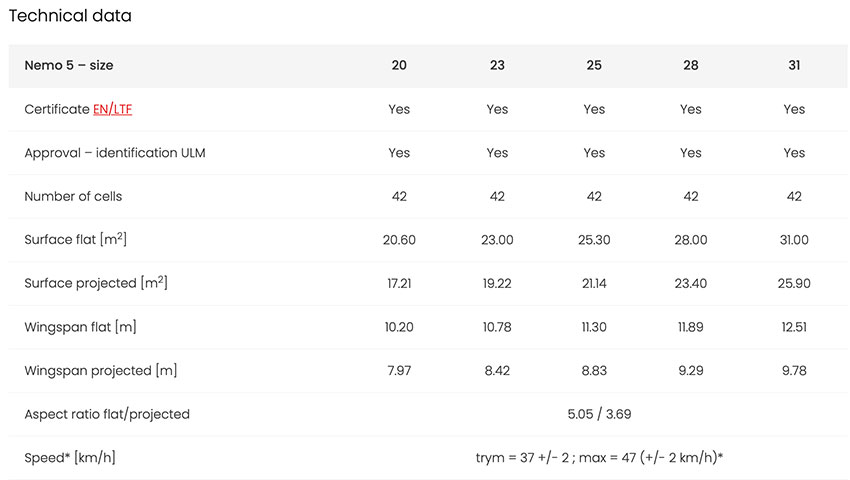Click the 12.51 wingspan flat value

click(794, 327)
